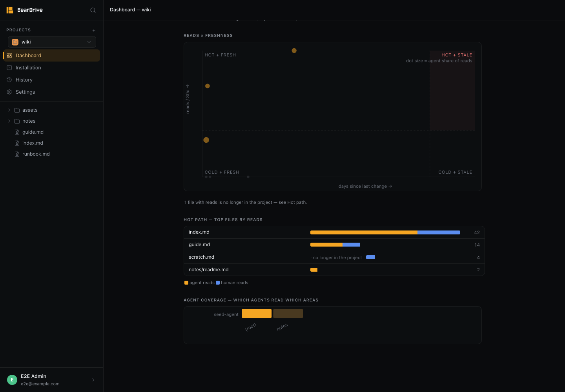Viewport: 565px width, 392px height.
Task: Expand the assets folder chevron
Action: click(9, 110)
